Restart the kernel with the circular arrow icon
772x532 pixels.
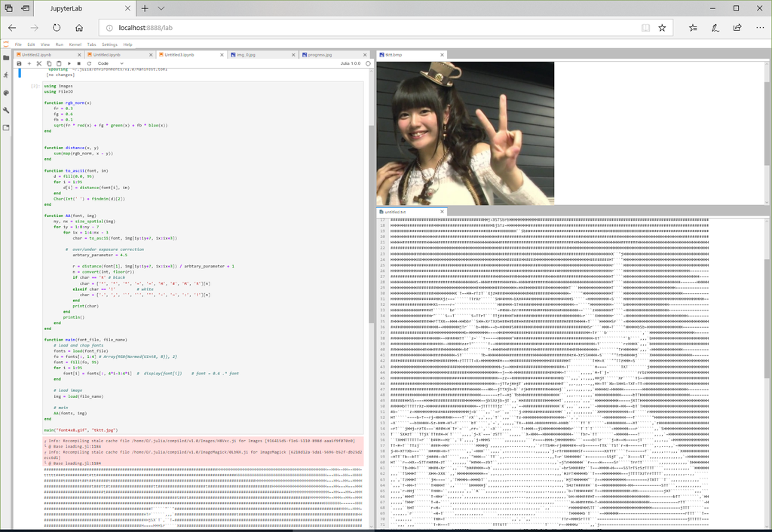coord(89,63)
